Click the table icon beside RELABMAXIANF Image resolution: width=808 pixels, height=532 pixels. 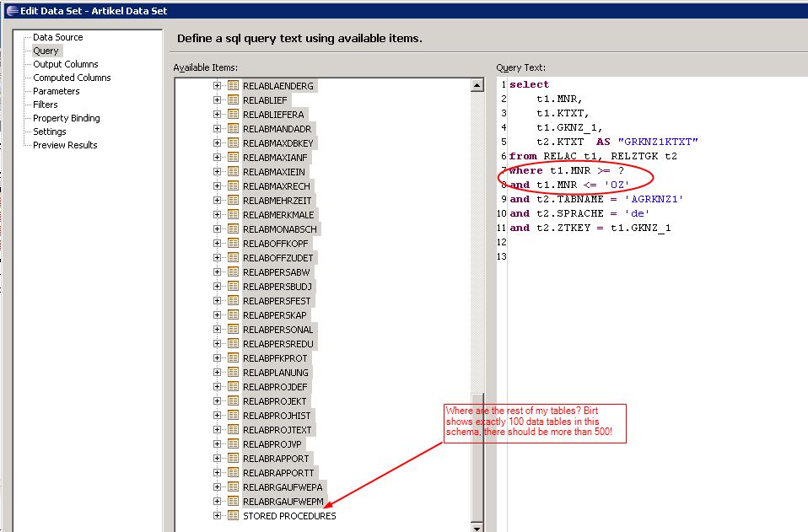pos(233,157)
